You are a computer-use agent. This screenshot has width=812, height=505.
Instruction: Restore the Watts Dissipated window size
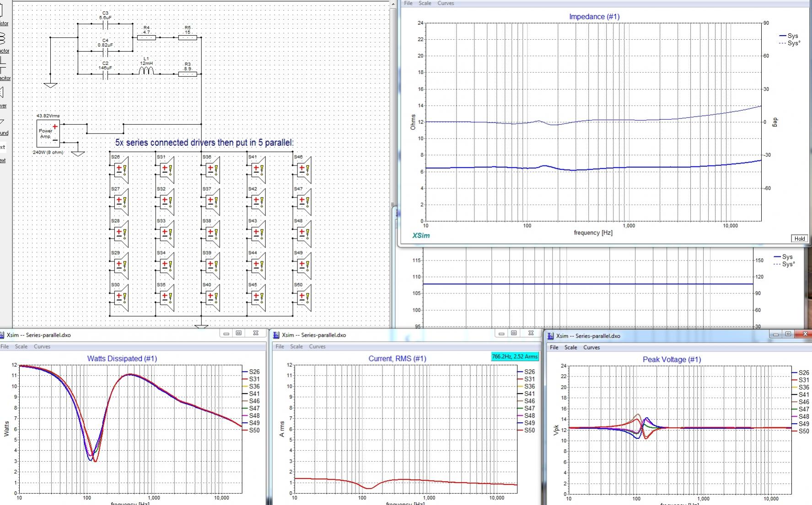point(238,333)
